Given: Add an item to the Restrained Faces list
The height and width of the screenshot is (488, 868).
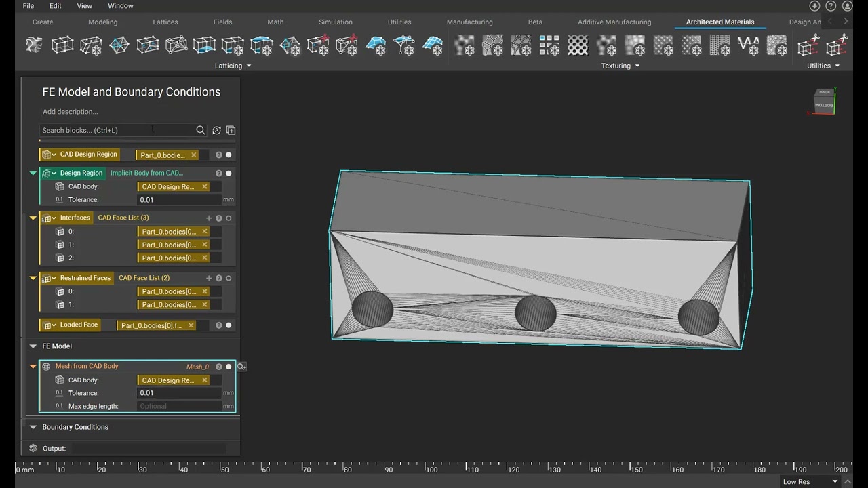Looking at the screenshot, I should [x=209, y=278].
